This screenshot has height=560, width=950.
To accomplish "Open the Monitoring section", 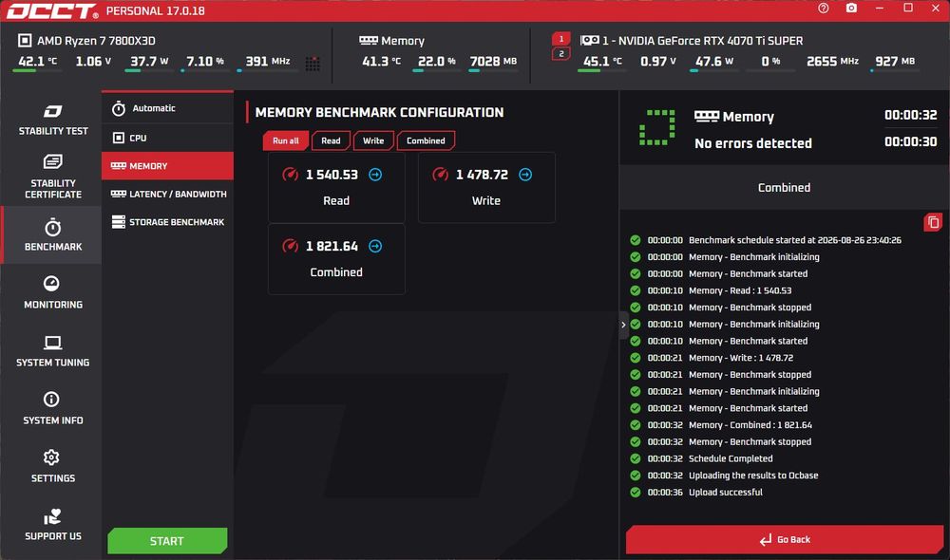I will tap(52, 292).
